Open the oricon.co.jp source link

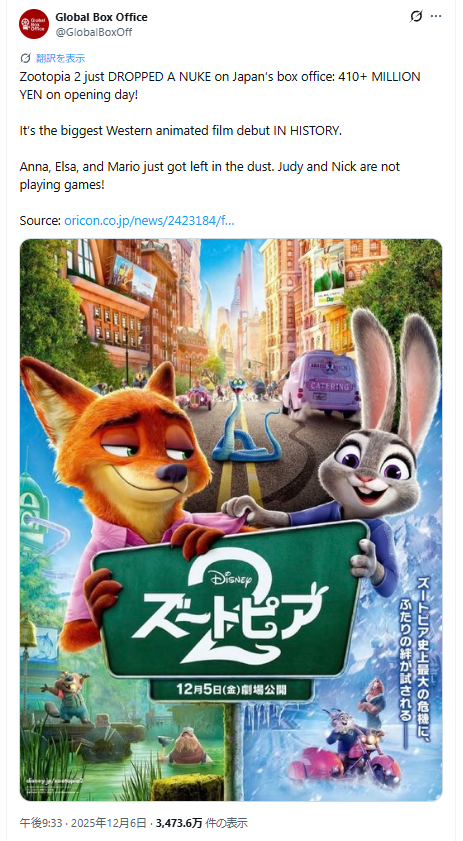[x=149, y=220]
